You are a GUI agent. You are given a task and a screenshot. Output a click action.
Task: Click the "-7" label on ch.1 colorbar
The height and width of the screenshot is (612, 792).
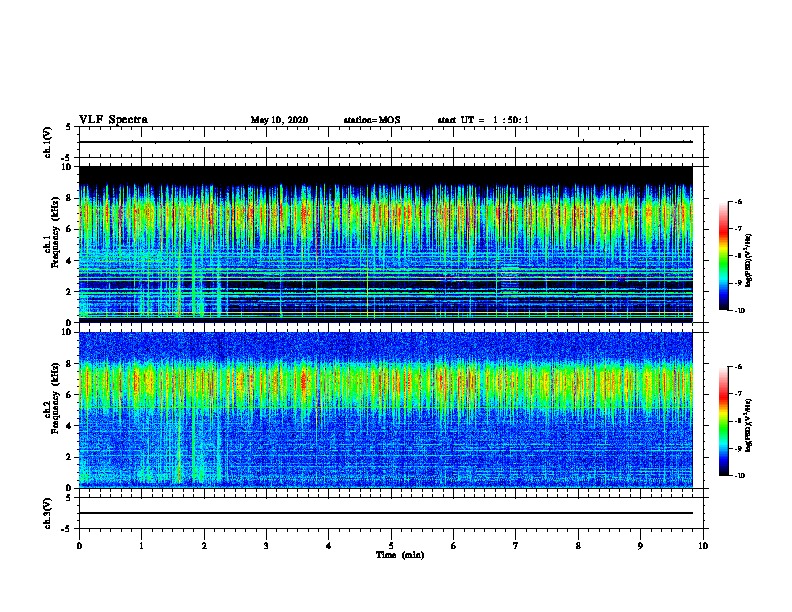738,229
